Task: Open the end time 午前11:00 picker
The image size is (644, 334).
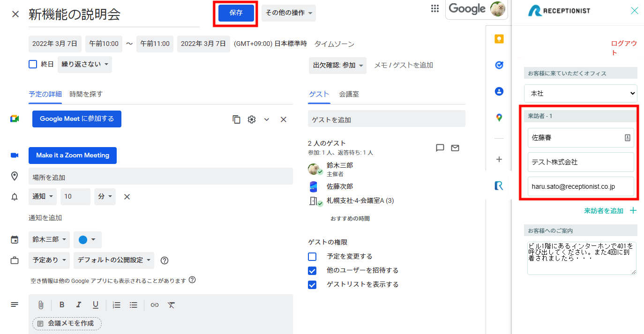Action: tap(155, 44)
